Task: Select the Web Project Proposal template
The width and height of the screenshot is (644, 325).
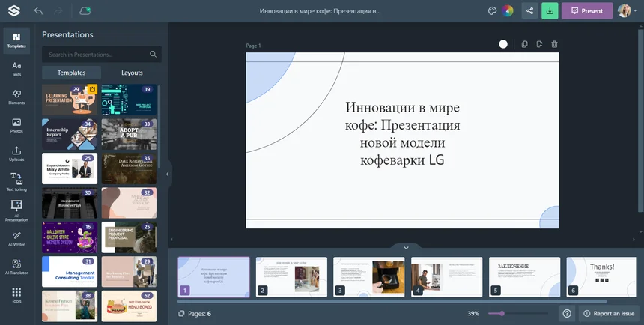Action: pyautogui.click(x=129, y=100)
